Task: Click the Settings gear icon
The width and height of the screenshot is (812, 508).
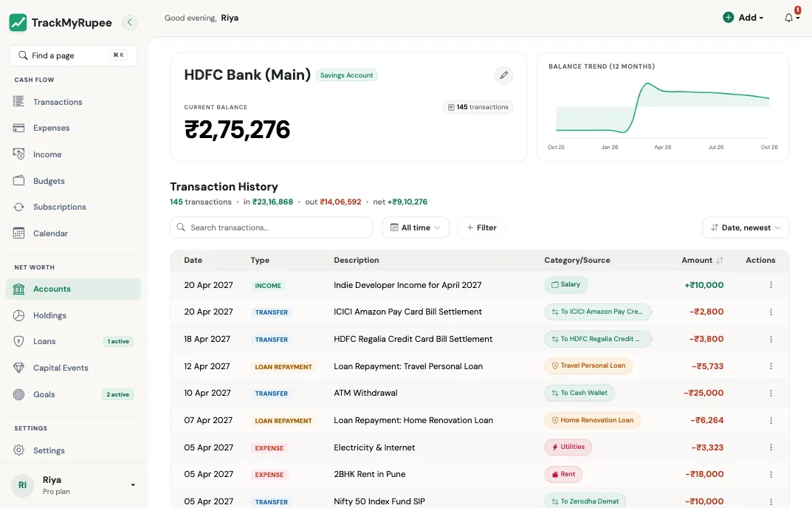Action: [x=18, y=450]
